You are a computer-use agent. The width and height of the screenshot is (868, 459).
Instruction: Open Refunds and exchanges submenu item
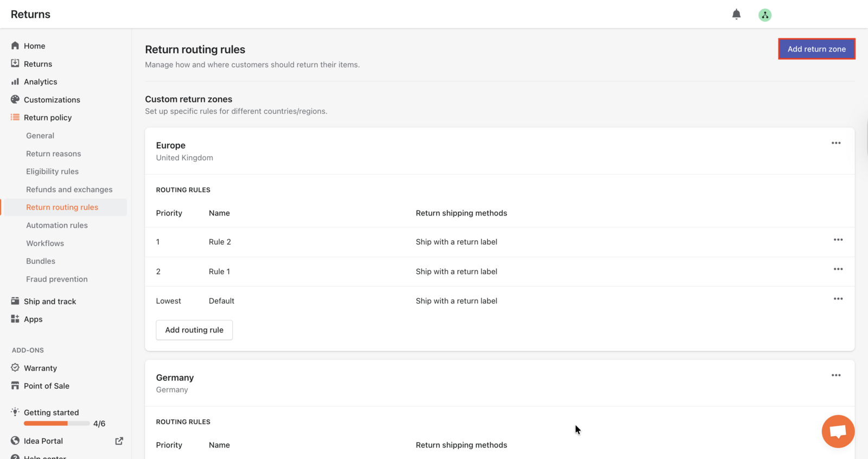pos(69,189)
